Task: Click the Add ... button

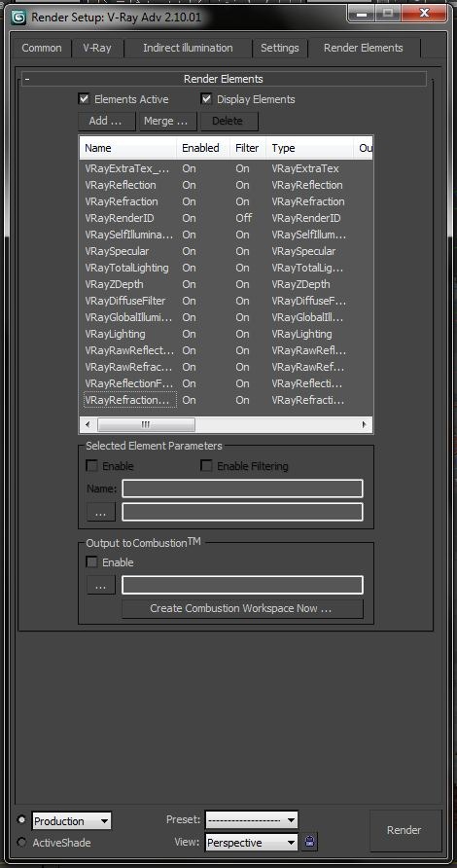Action: (107, 121)
